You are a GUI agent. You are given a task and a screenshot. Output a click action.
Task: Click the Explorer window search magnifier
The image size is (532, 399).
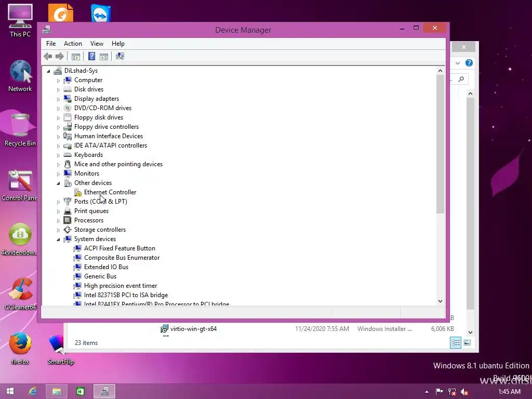pos(461,79)
